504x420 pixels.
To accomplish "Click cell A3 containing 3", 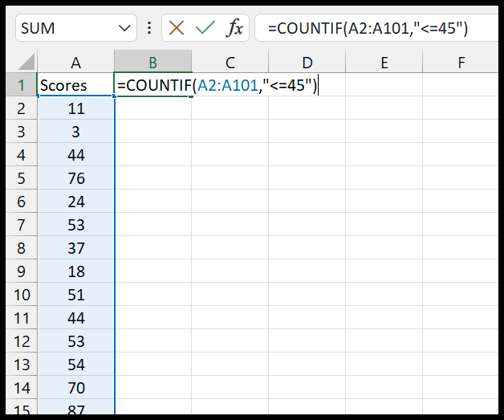I will pos(76,132).
